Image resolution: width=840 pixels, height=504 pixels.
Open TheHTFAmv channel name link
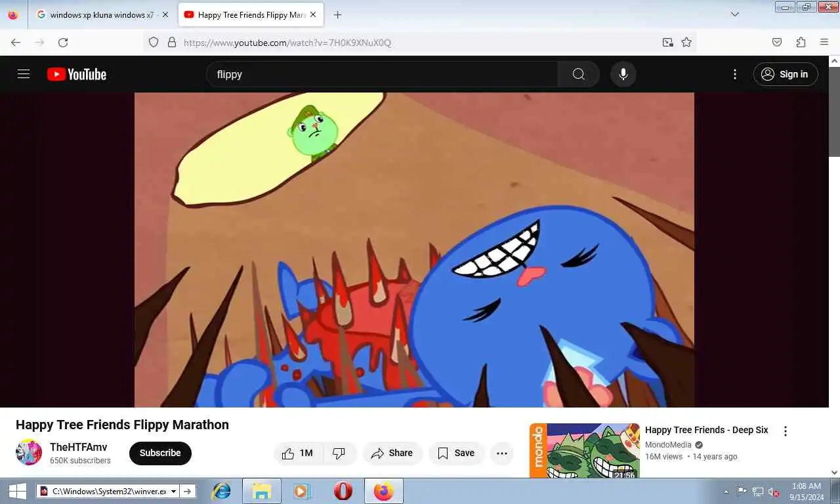(x=78, y=447)
